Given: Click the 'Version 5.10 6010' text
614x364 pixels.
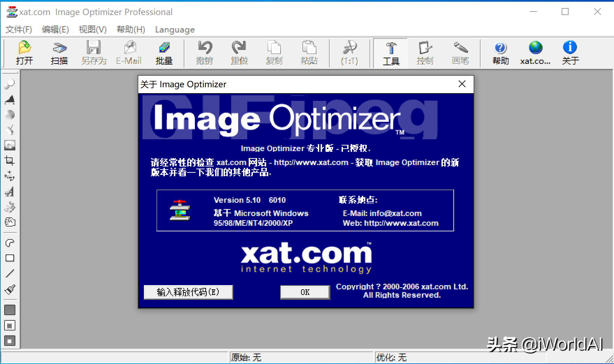Looking at the screenshot, I should tap(250, 200).
